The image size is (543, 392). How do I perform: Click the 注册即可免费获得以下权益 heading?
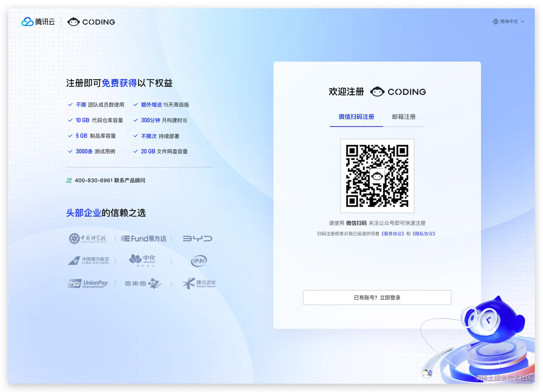click(x=119, y=83)
